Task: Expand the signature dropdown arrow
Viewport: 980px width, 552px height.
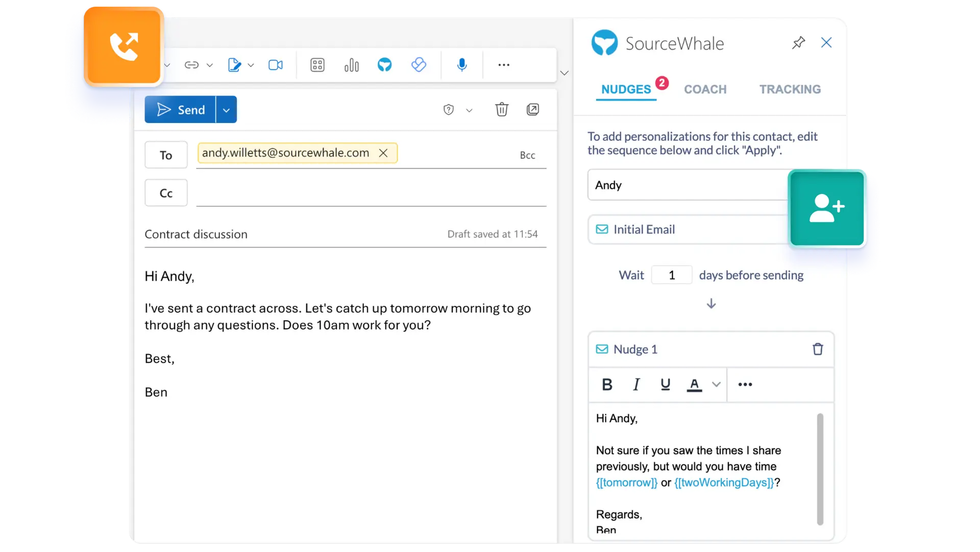Action: (251, 65)
